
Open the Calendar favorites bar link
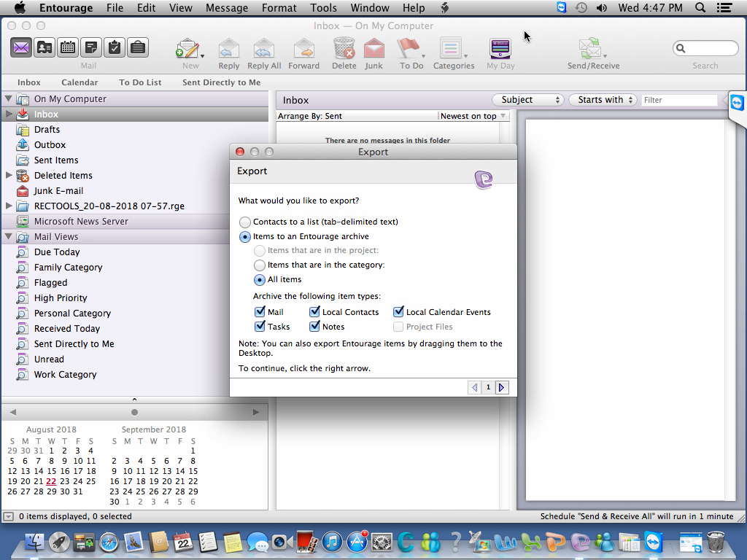coord(80,82)
